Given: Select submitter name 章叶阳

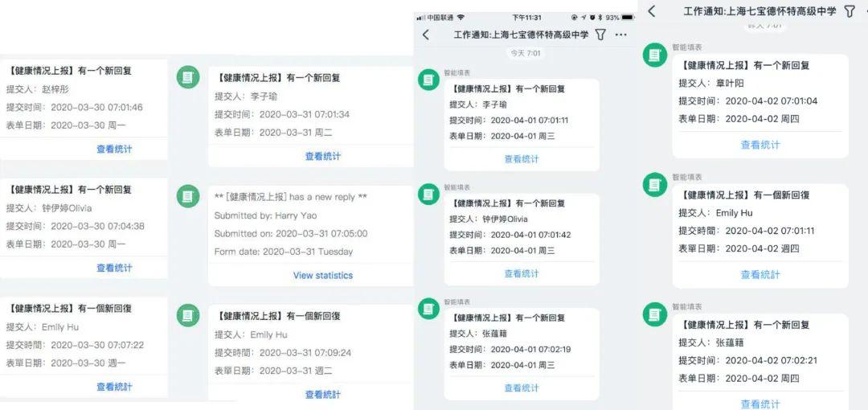Looking at the screenshot, I should [731, 83].
